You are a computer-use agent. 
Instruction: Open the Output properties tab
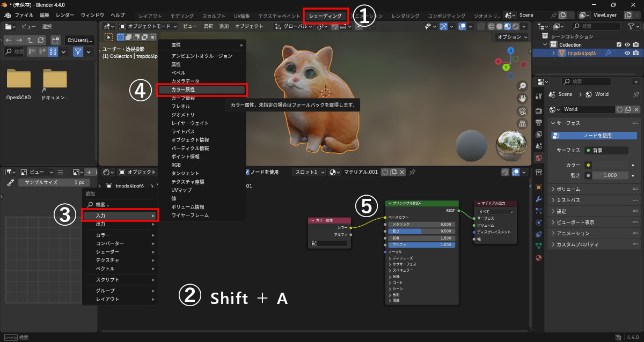(539, 122)
